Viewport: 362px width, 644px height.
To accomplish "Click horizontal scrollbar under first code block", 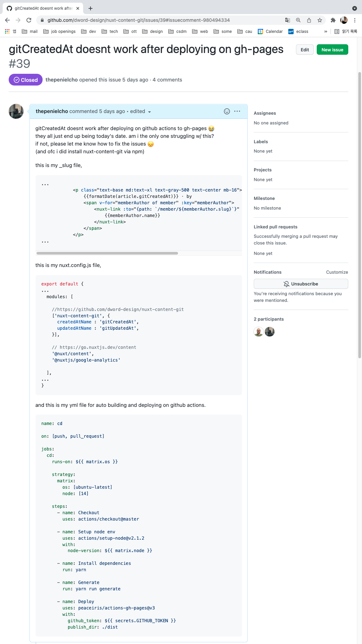I will pyautogui.click(x=107, y=253).
